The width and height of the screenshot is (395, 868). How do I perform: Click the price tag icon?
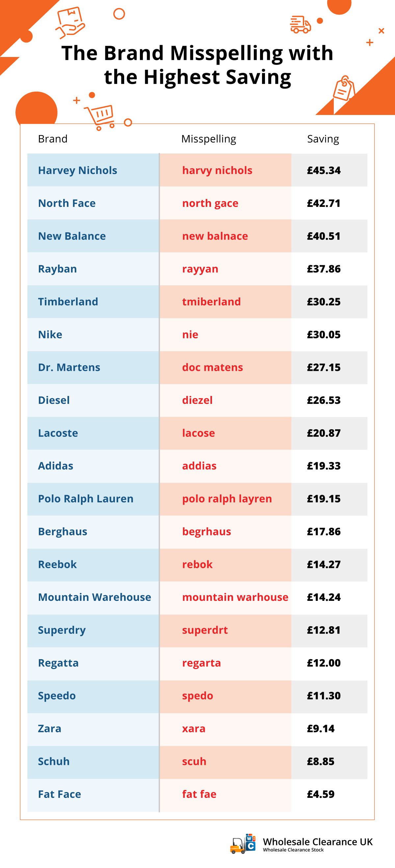[x=344, y=88]
